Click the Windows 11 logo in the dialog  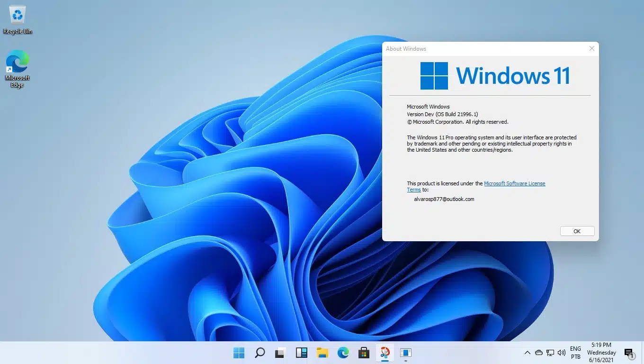(495, 76)
